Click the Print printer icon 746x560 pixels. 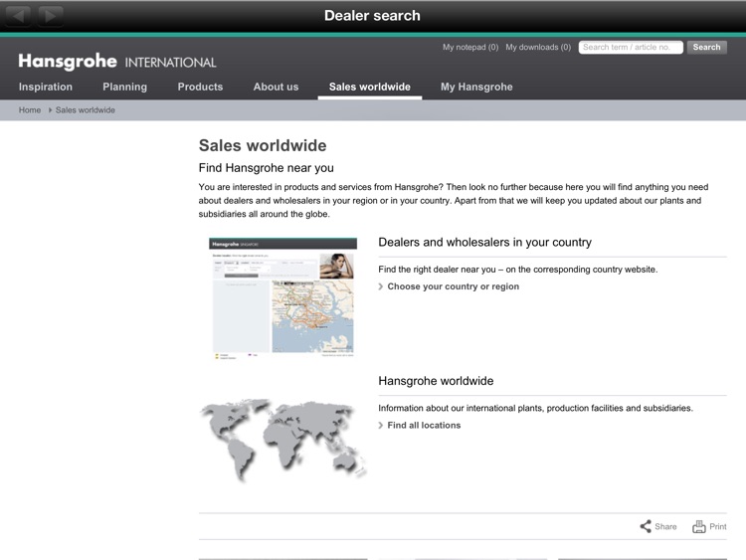pos(699,526)
